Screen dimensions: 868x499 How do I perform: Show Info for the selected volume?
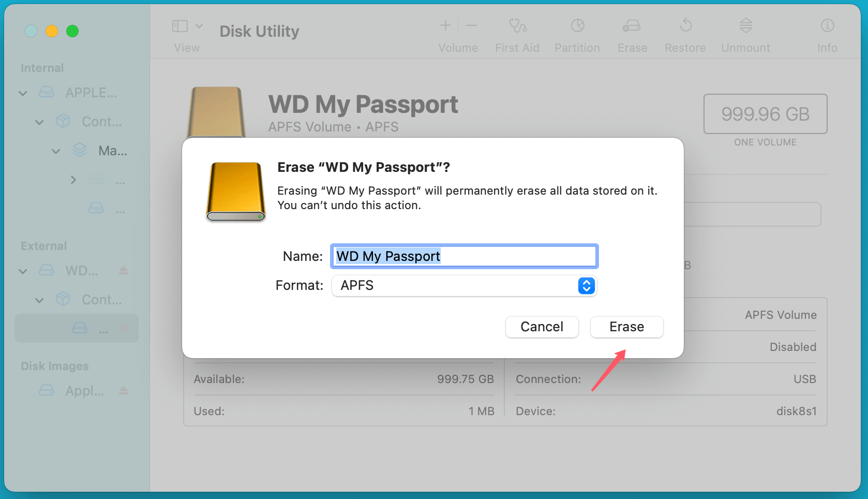click(x=827, y=33)
